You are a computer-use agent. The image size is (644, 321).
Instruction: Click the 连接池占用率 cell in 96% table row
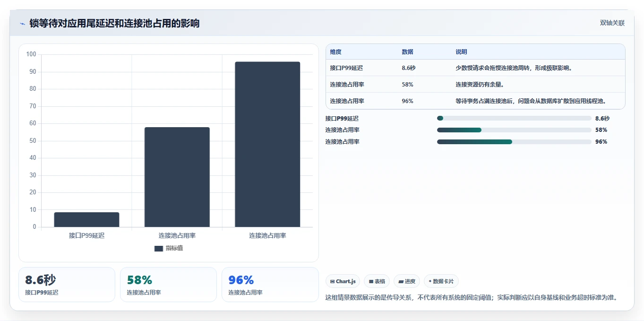point(347,101)
